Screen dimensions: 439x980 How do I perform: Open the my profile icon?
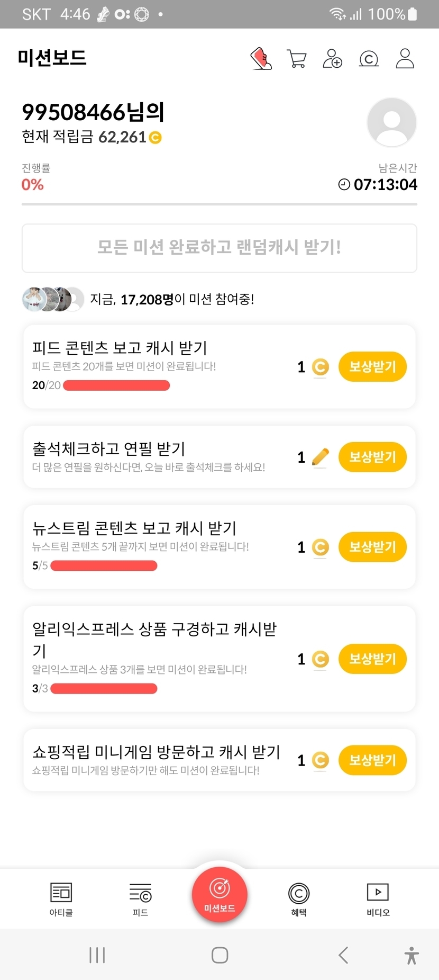405,59
